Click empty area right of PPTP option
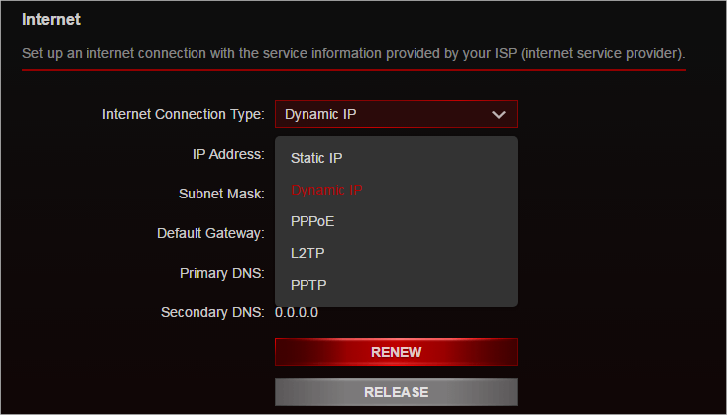This screenshot has height=415, width=727. [x=422, y=285]
